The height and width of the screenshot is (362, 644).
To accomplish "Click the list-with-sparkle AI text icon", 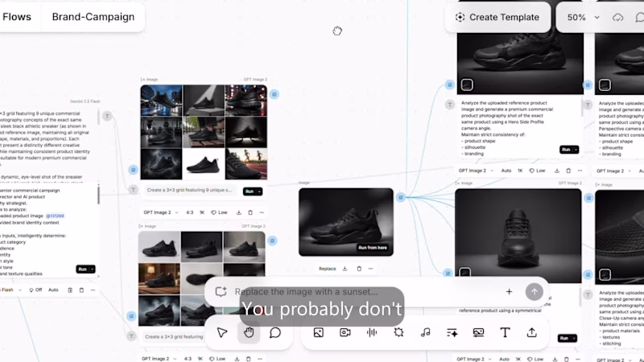I will pos(452,332).
